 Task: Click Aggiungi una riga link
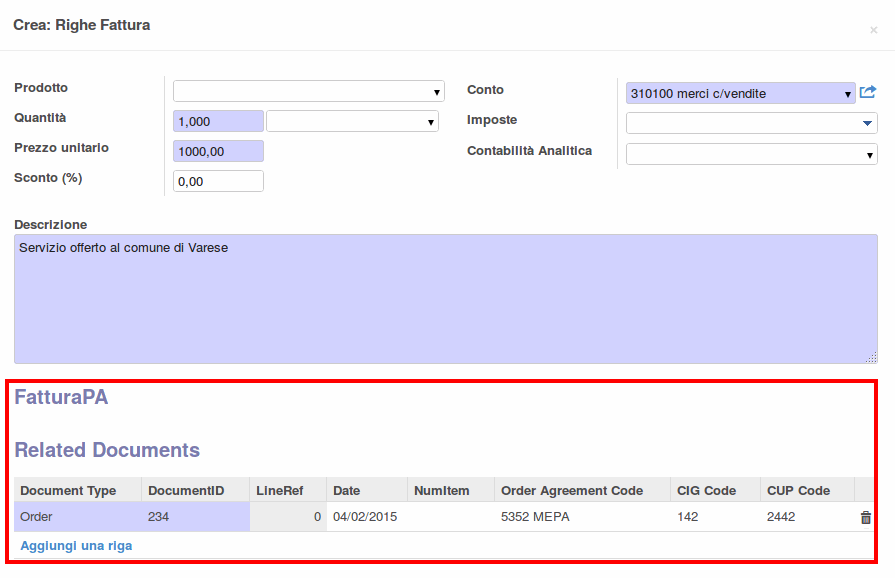tap(76, 546)
